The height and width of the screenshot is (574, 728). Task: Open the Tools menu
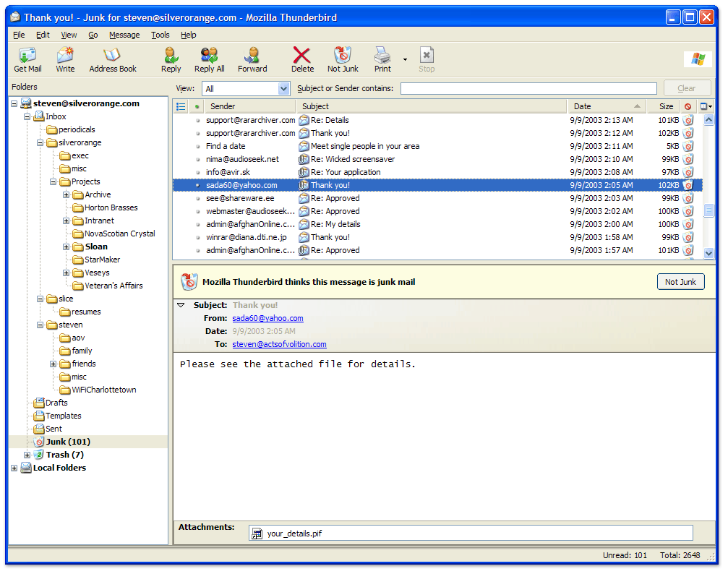pyautogui.click(x=160, y=35)
